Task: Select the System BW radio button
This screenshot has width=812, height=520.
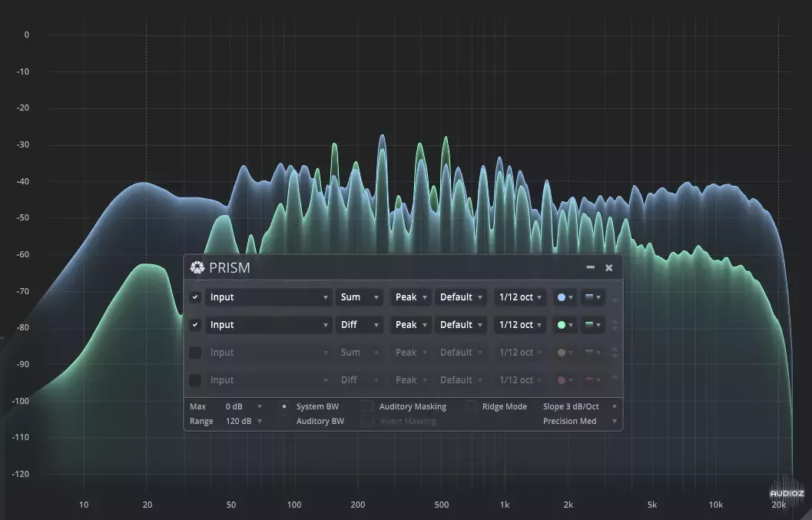Action: coord(284,406)
